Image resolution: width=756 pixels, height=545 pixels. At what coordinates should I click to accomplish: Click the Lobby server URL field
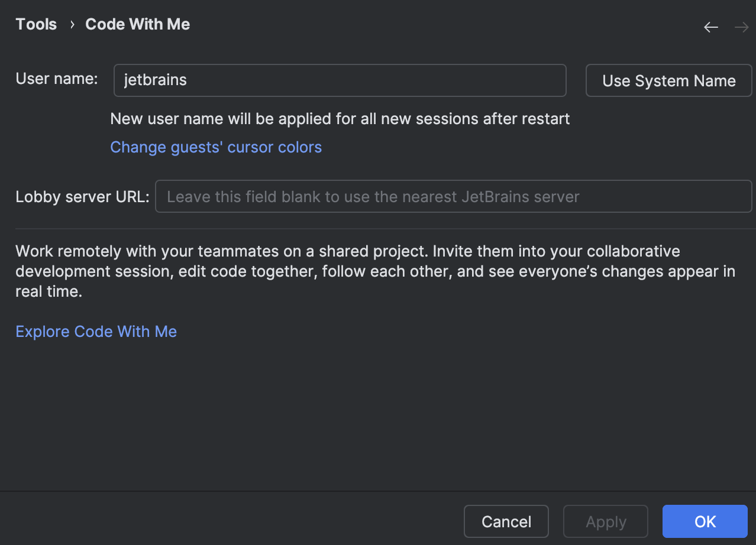(x=453, y=196)
